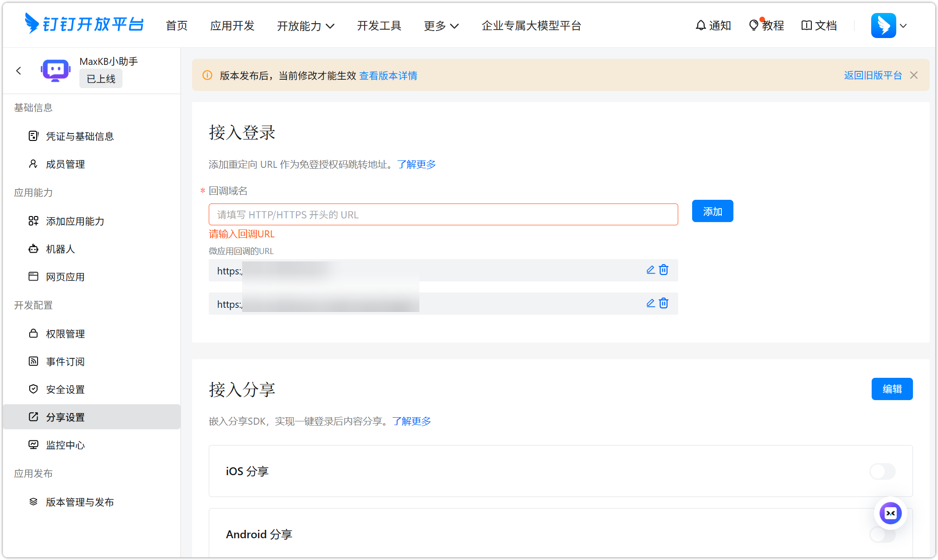Screen dimensions: 938x560
Task: Open 事件订阅 event subscription
Action: click(x=65, y=361)
